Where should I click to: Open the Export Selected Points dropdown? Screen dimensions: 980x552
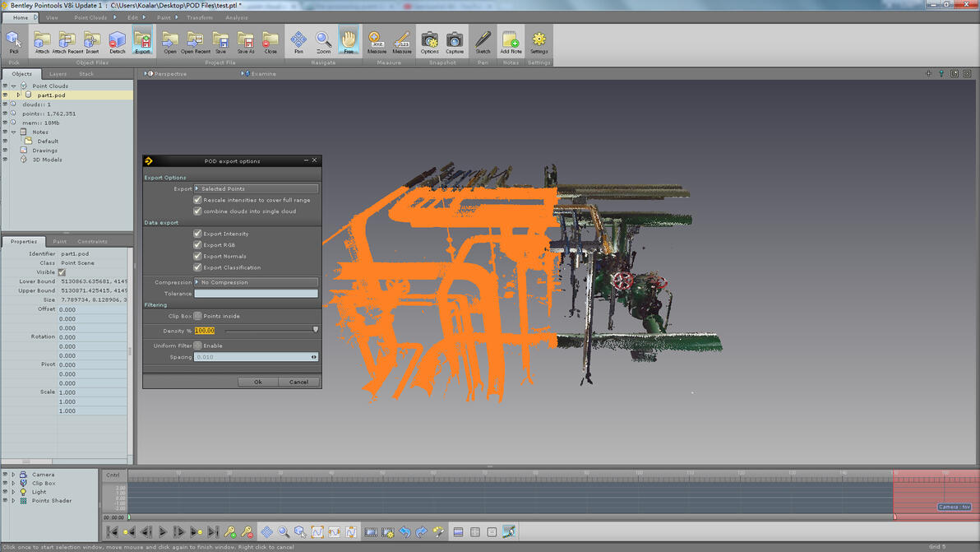click(x=256, y=189)
